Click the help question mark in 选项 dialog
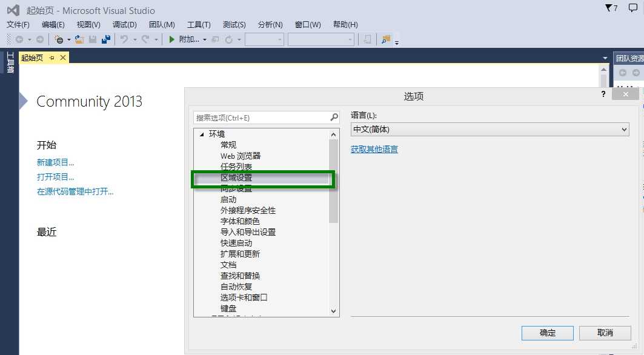 click(x=603, y=94)
